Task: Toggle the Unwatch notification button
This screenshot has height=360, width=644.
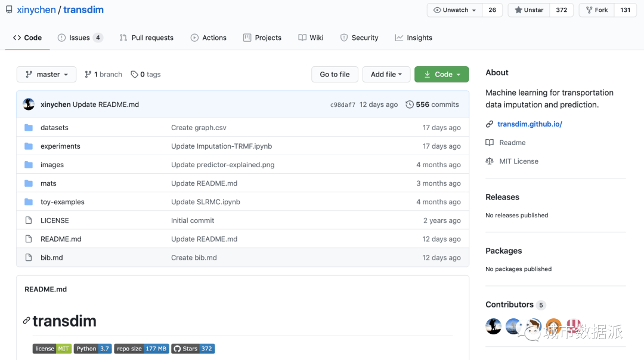Action: coord(454,10)
